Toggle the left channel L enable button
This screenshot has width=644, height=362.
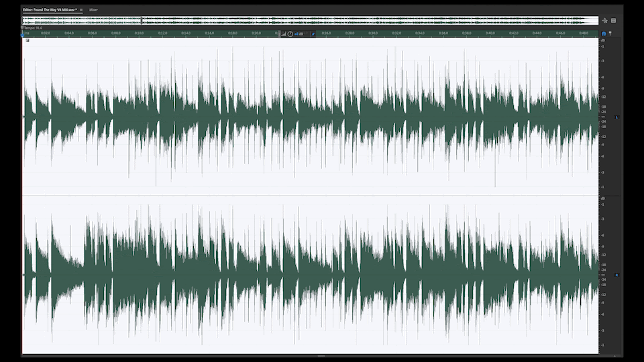pos(616,117)
